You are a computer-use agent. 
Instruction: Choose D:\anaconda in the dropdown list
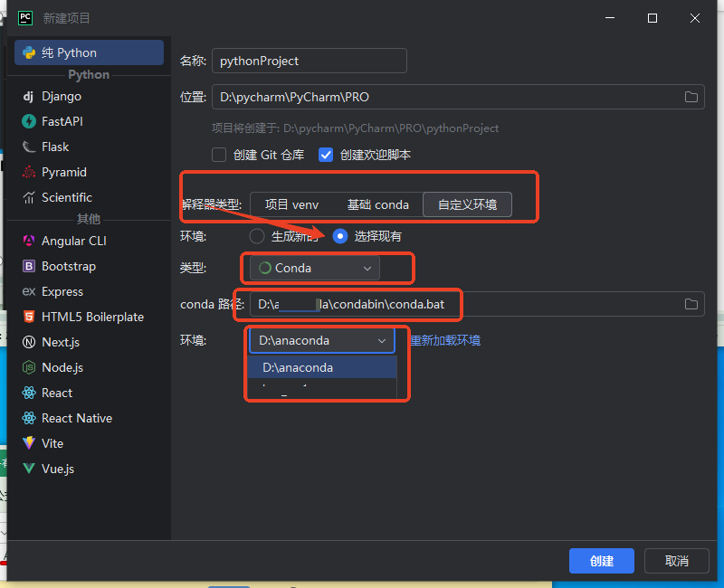(322, 367)
